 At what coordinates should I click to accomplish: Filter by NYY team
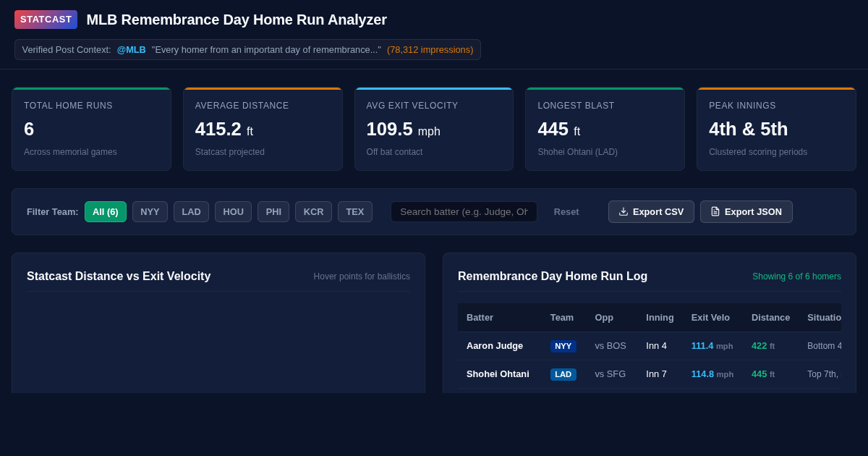150,211
